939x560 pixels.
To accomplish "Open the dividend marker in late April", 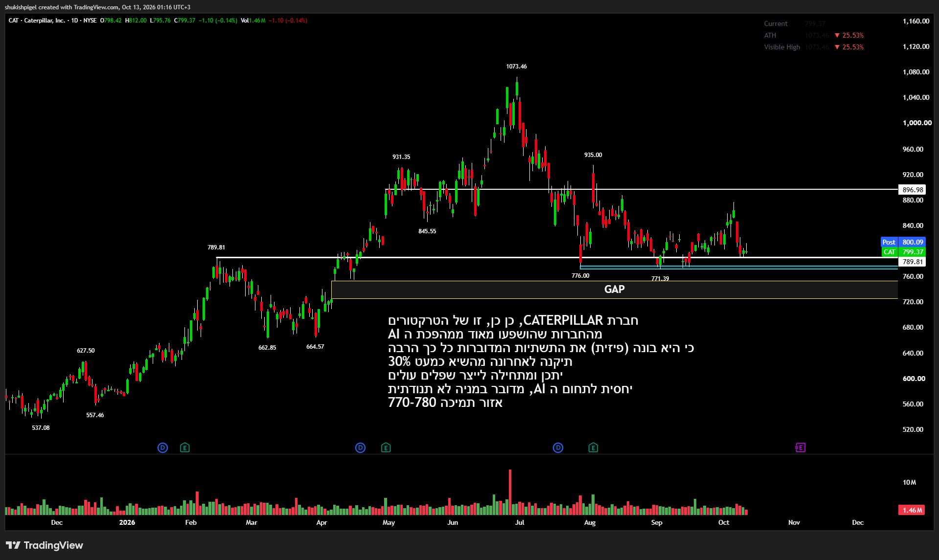I will point(360,448).
